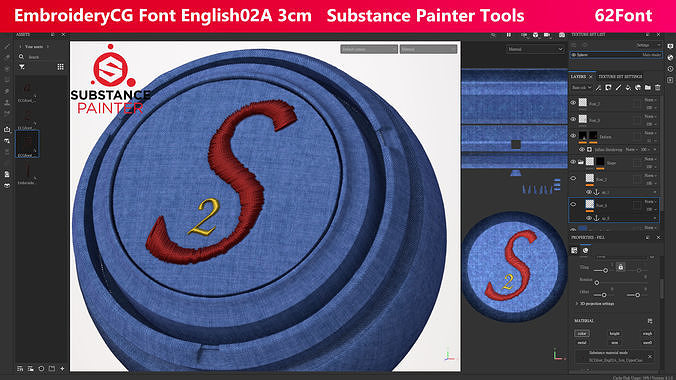Select the Projection tool in left toolbar

[x=7, y=69]
